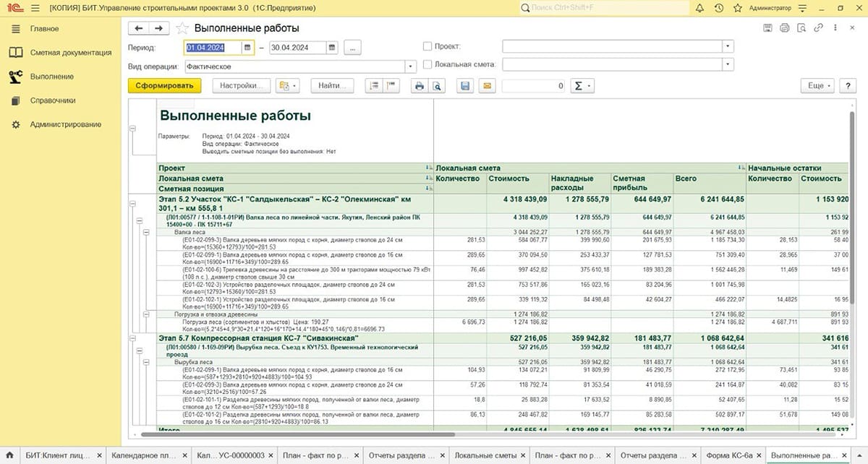This screenshot has height=464, width=868.
Task: Open the Администрирование section
Action: point(66,124)
